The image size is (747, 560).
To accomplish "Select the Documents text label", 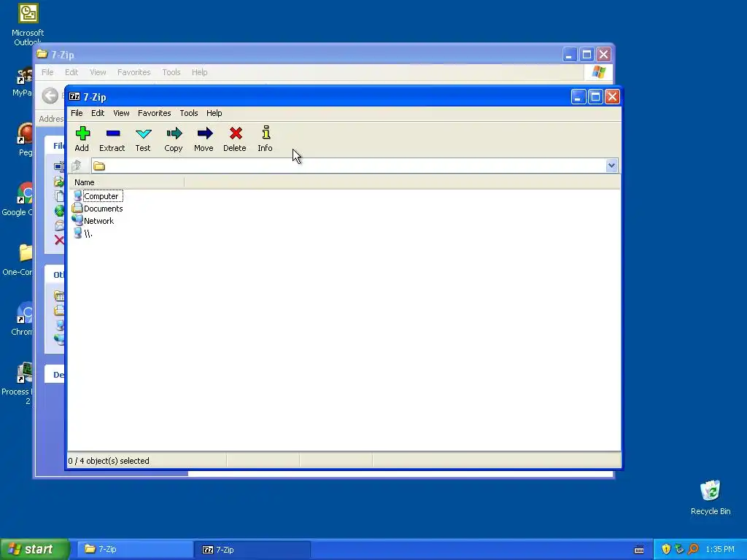I will click(104, 209).
